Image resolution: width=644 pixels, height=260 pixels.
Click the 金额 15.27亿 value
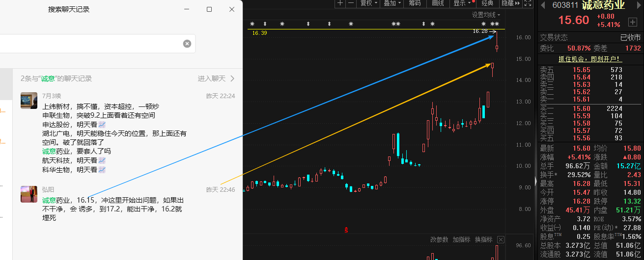628,166
